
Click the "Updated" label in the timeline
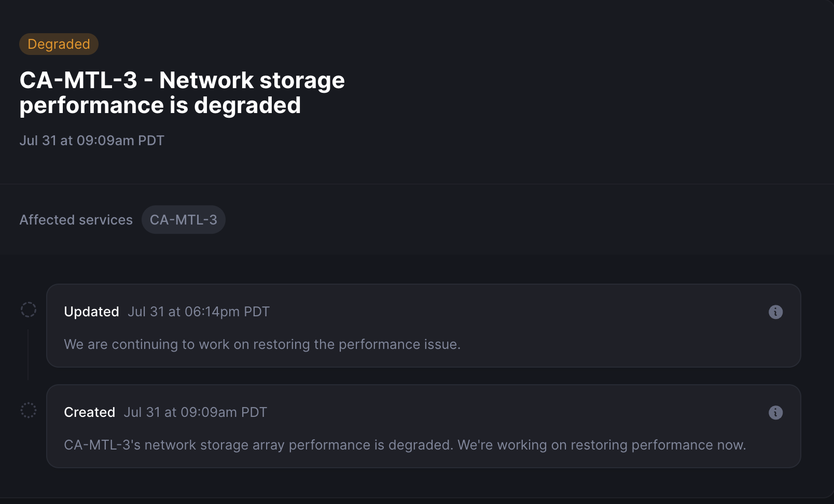click(91, 312)
